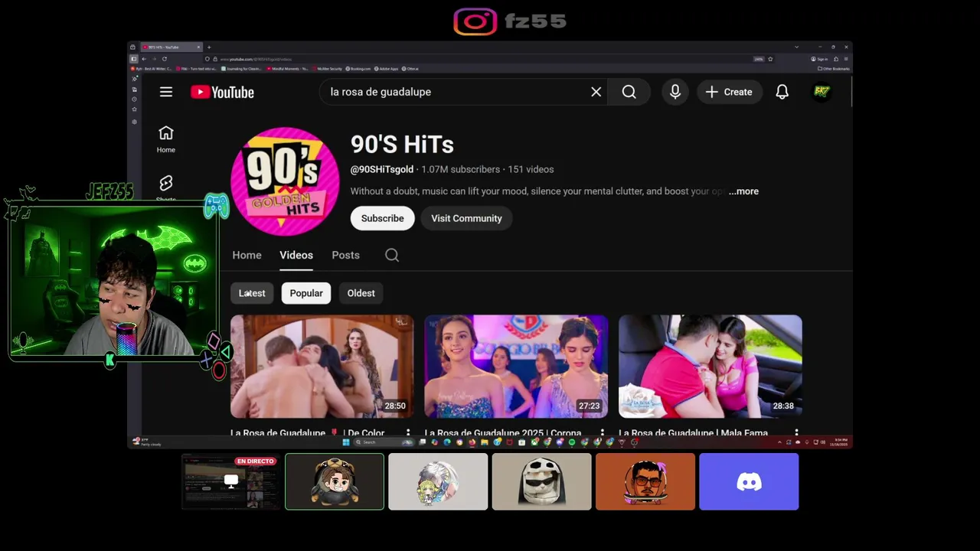Open the Create button
This screenshot has height=551, width=980.
pos(729,92)
